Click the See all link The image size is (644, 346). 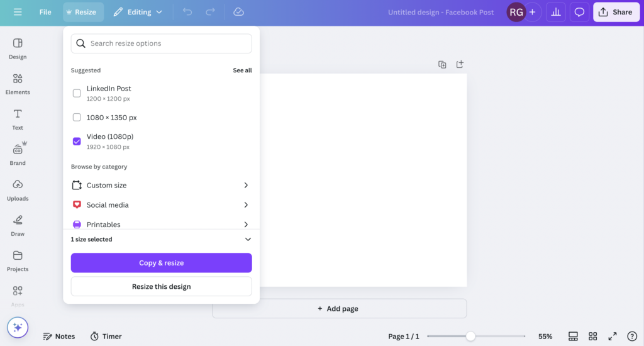click(242, 70)
